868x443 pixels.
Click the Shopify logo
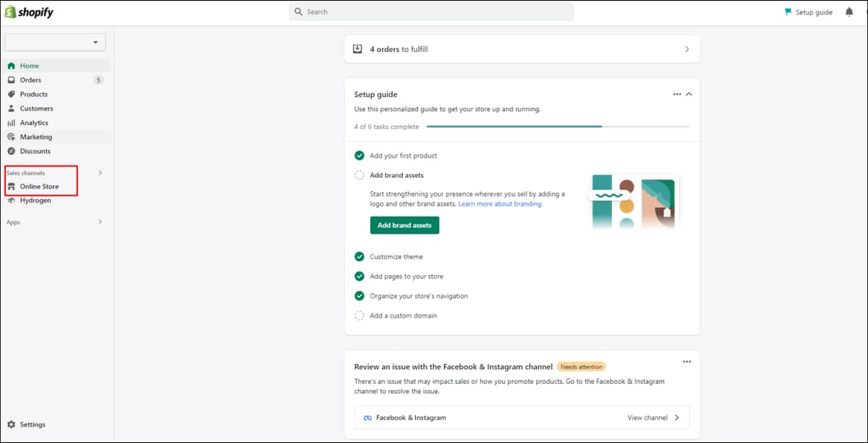(29, 12)
